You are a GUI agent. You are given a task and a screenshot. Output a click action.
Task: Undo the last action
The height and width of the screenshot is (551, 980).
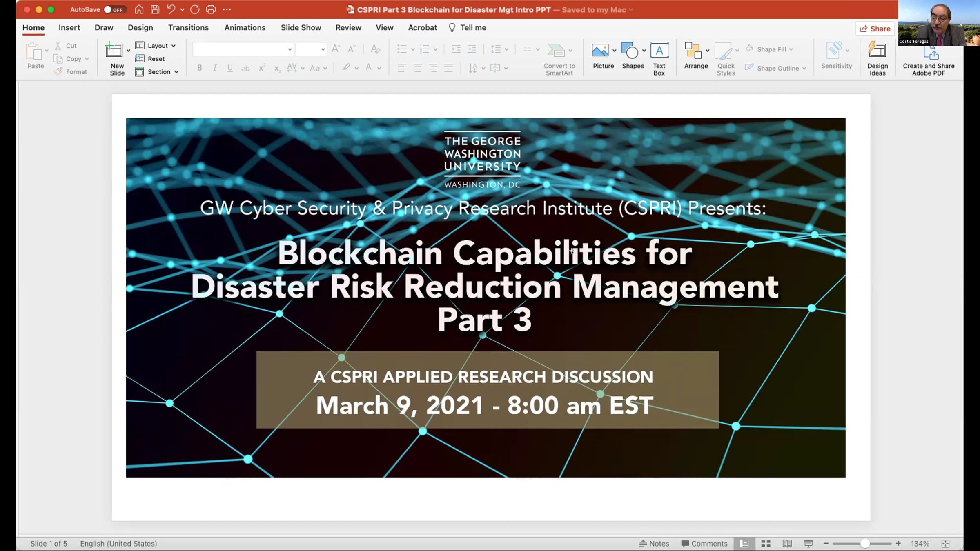[171, 9]
